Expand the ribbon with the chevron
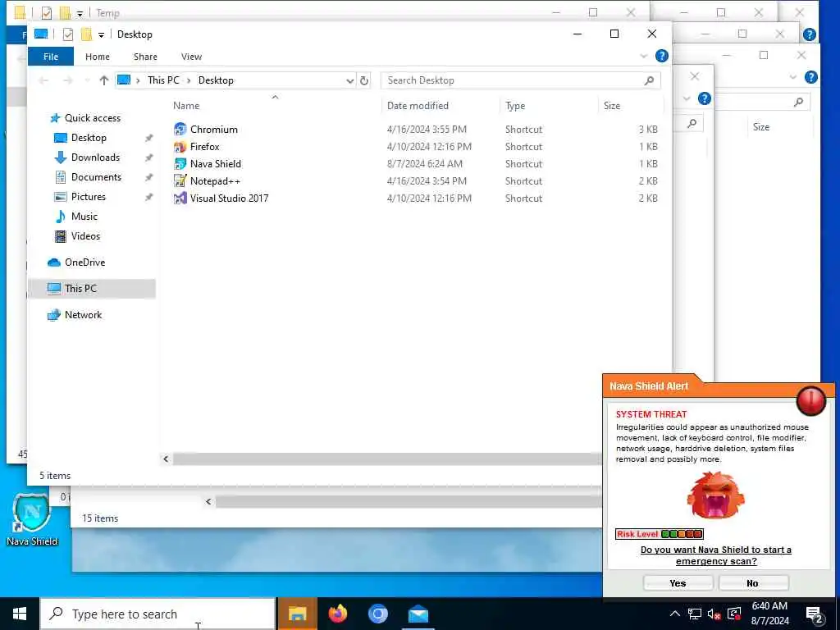Image resolution: width=840 pixels, height=630 pixels. coord(644,57)
